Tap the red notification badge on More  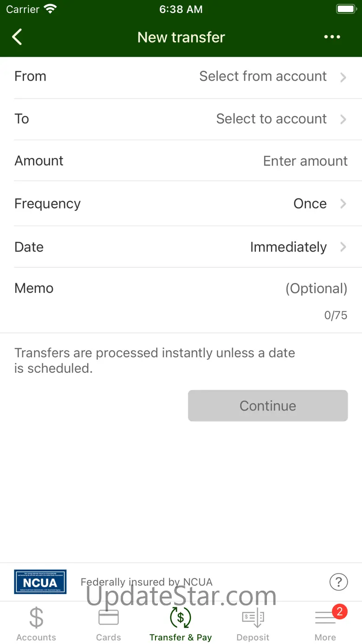pyautogui.click(x=339, y=611)
